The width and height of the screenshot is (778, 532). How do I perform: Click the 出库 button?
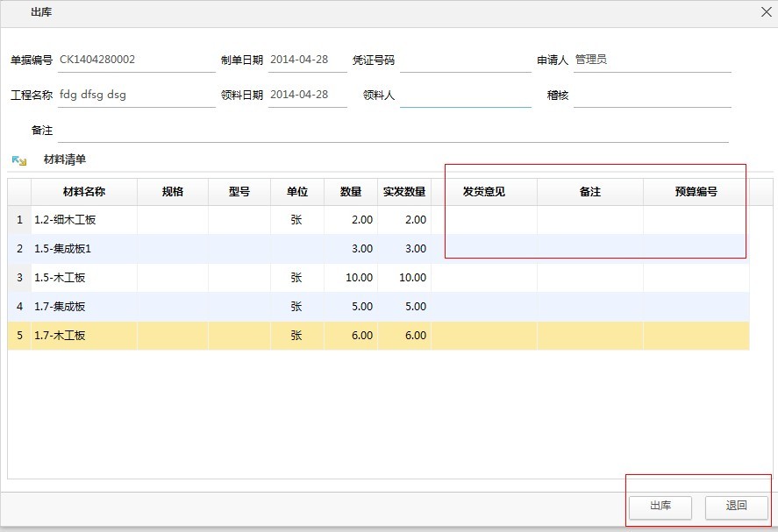[660, 507]
